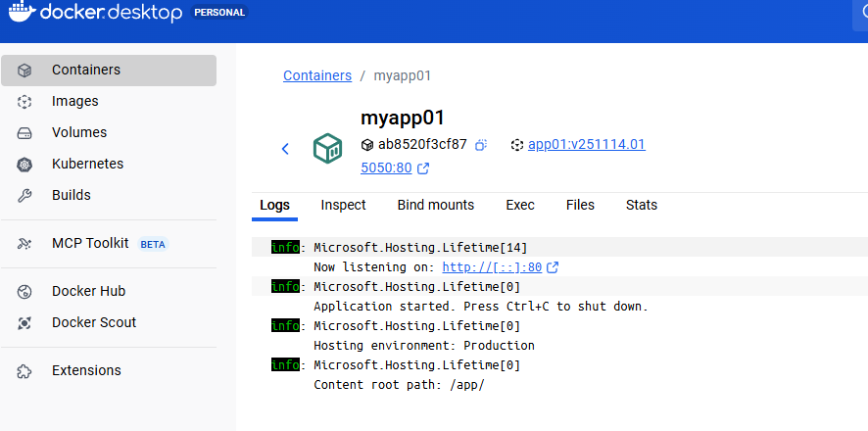This screenshot has height=431, width=868.
Task: Click the Containers breadcrumb link
Action: (316, 75)
